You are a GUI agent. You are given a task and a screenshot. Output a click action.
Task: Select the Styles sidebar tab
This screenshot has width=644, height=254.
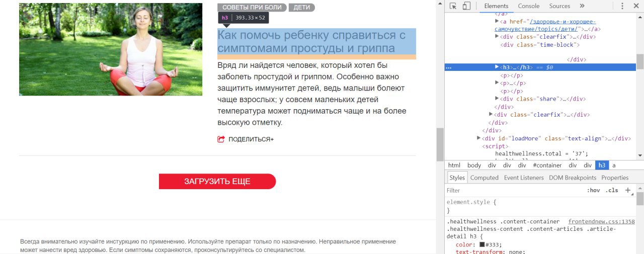click(457, 178)
